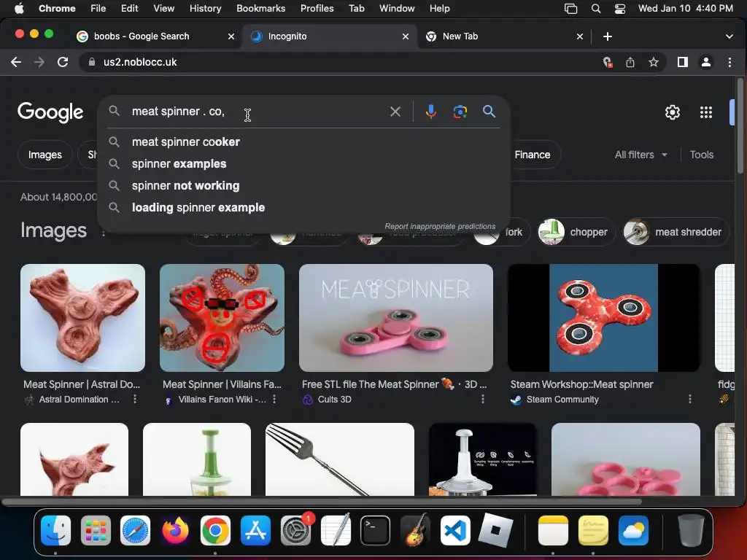Reload the page with the refresh icon
747x560 pixels.
(63, 62)
